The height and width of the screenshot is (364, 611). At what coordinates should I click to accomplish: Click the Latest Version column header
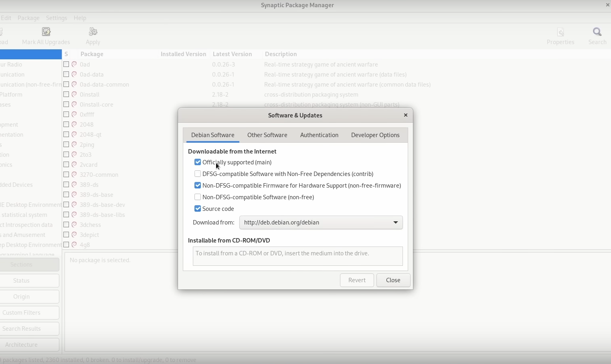click(233, 54)
